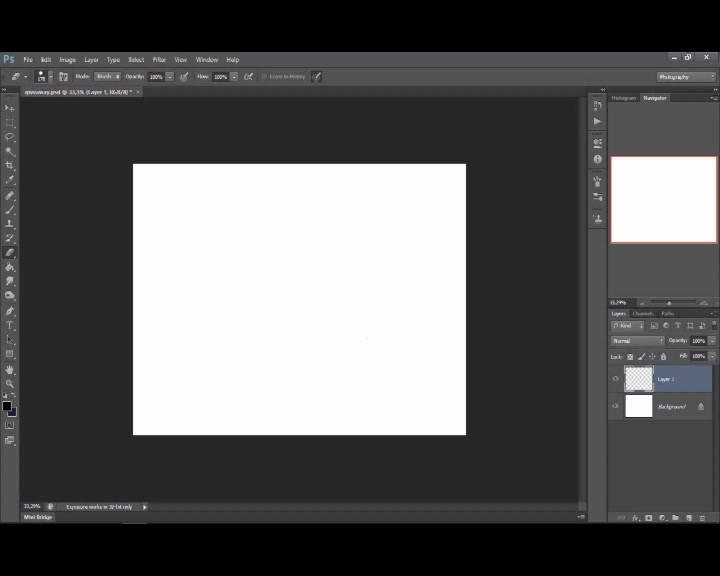This screenshot has height=576, width=720.
Task: Delete layer trash icon
Action: pos(702,518)
